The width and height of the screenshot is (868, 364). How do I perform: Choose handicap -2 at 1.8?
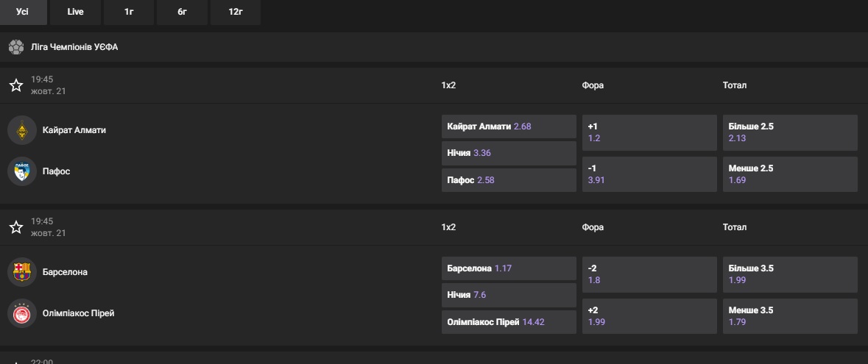(x=649, y=274)
